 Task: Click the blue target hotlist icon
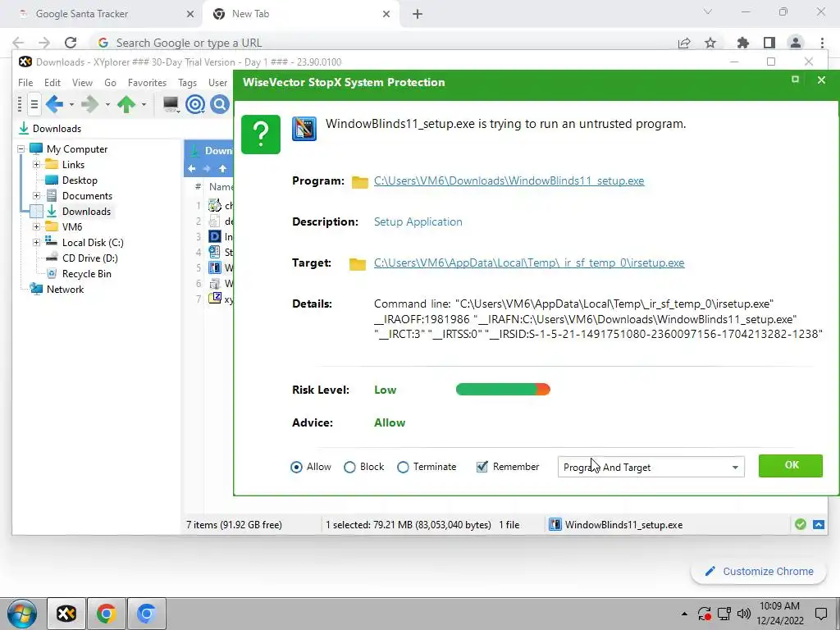pyautogui.click(x=195, y=104)
